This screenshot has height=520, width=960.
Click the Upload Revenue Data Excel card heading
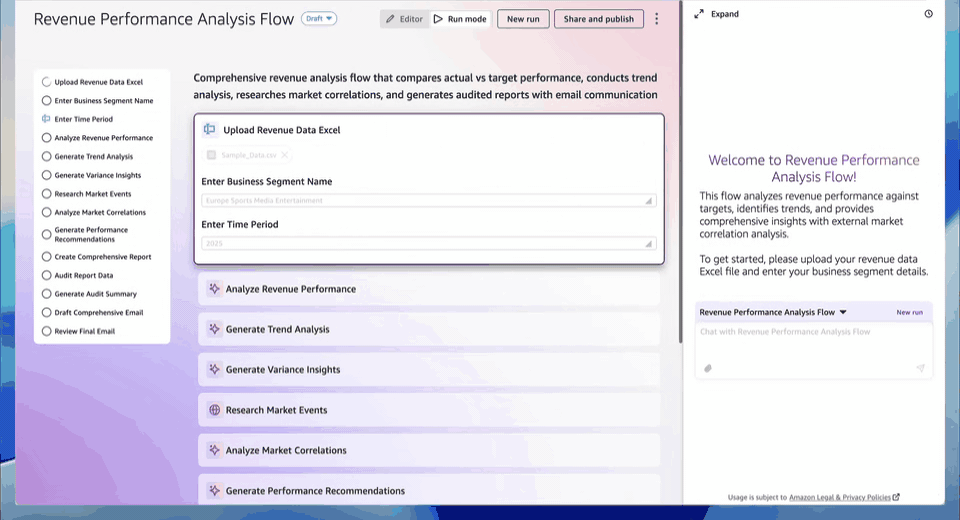282,130
